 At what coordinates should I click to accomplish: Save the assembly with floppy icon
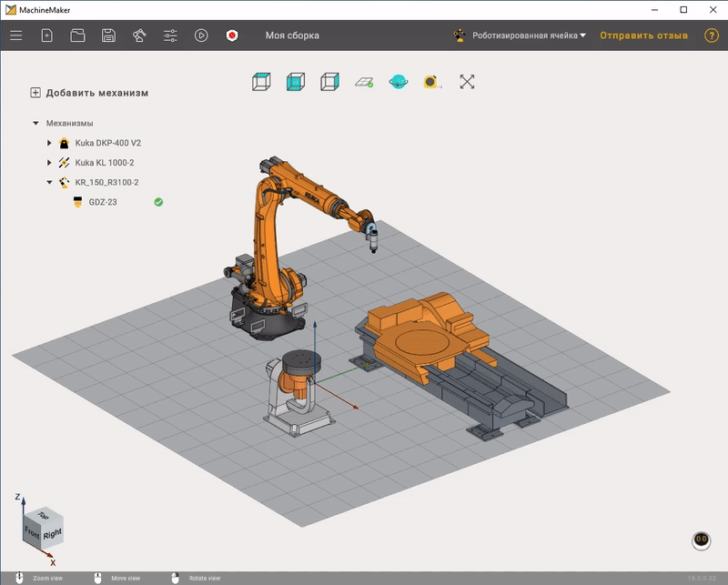click(108, 35)
